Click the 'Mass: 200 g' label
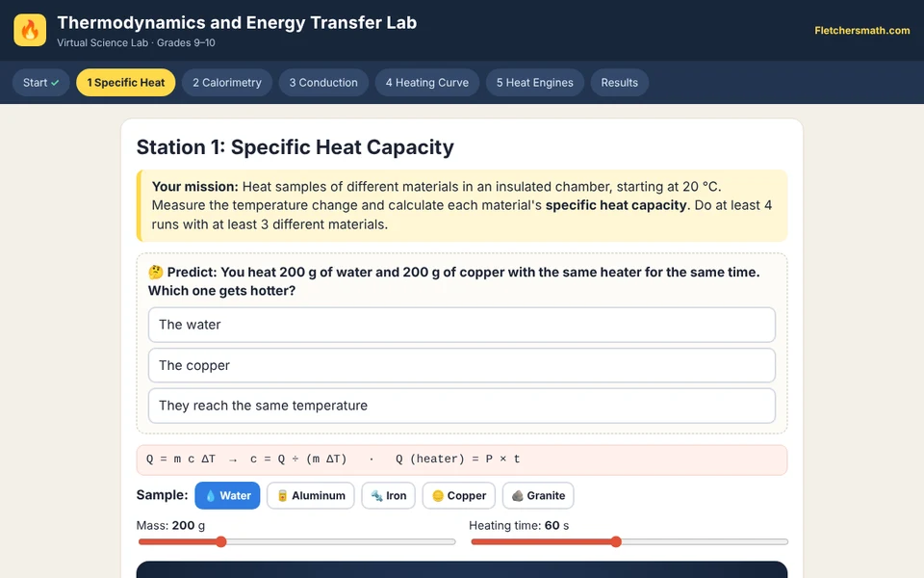This screenshot has width=924, height=578. coord(171,526)
